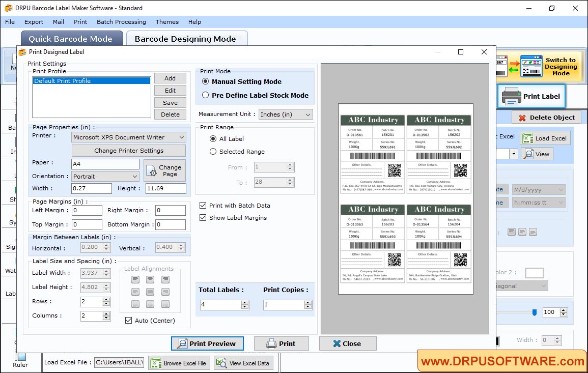The height and width of the screenshot is (373, 588).
Task: Click the Change Page gear icon button
Action: pos(164,170)
